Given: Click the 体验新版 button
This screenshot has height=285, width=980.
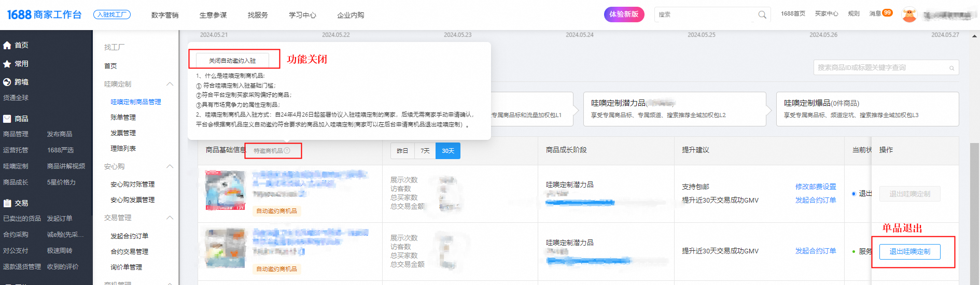Looking at the screenshot, I should (624, 15).
